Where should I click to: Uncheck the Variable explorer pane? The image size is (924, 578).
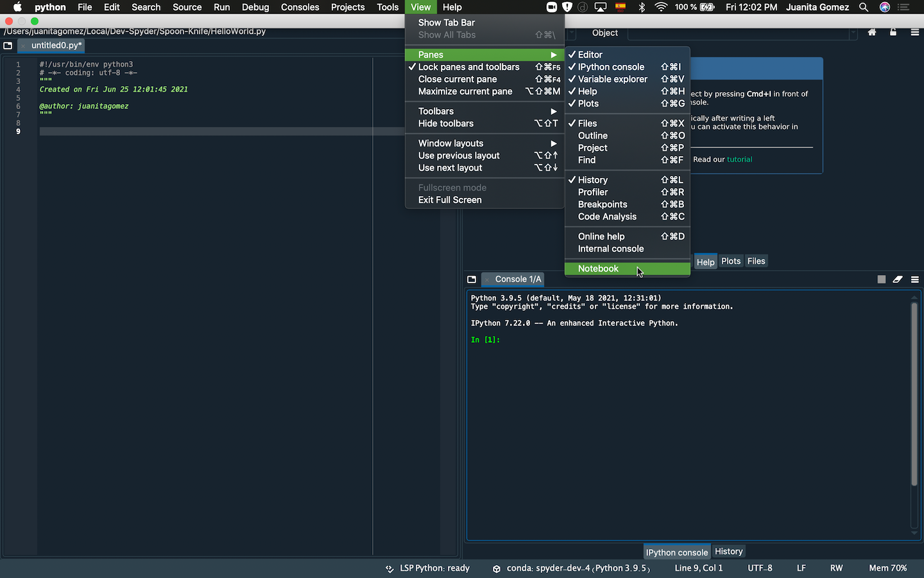[612, 79]
